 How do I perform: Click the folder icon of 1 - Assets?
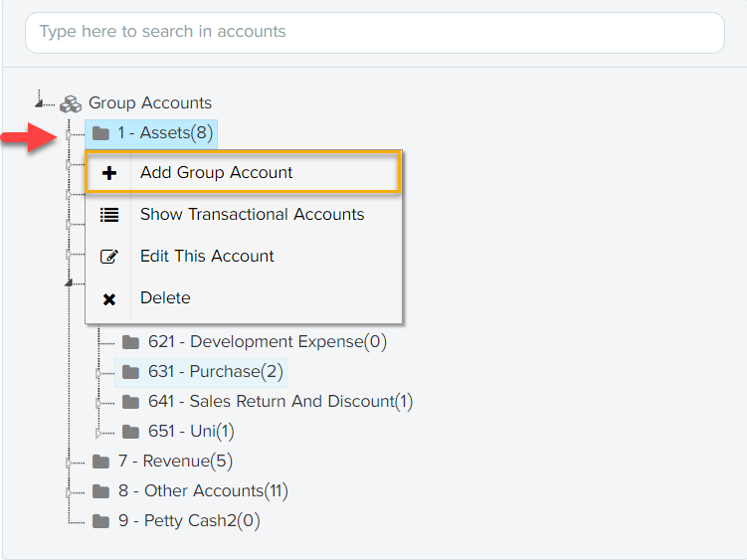click(100, 133)
